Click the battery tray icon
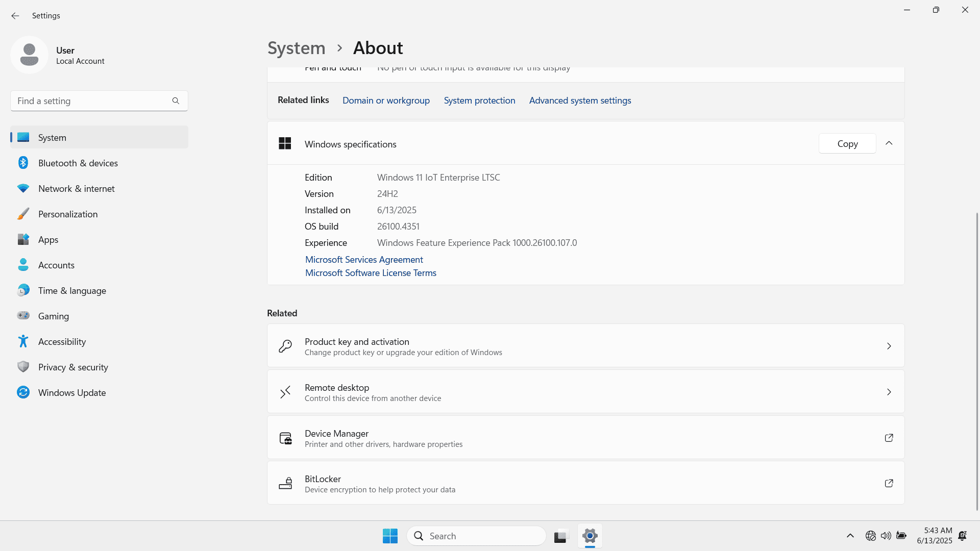The width and height of the screenshot is (980, 551). 901,536
